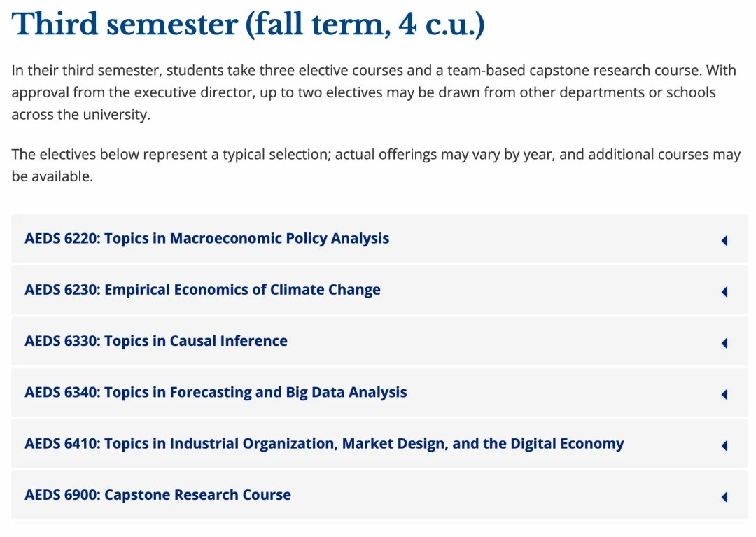
Task: Click "be available." at the end of the second paragraph
Action: pyautogui.click(x=52, y=176)
